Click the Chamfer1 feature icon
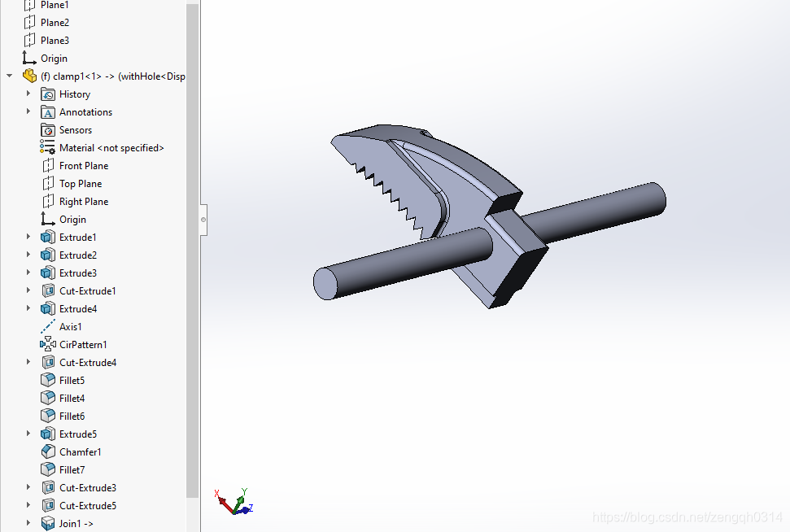The width and height of the screenshot is (790, 532). (48, 451)
